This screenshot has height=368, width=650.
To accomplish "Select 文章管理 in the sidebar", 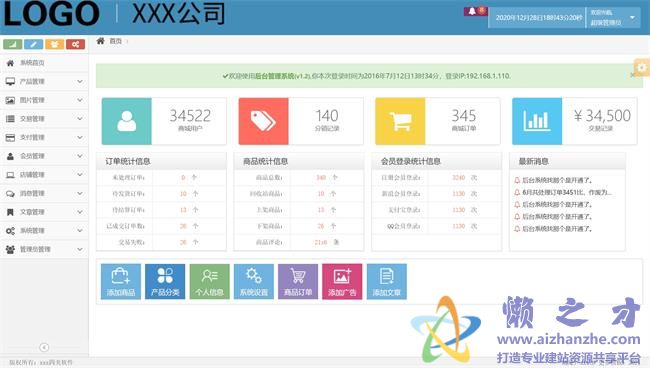I will pos(44,212).
